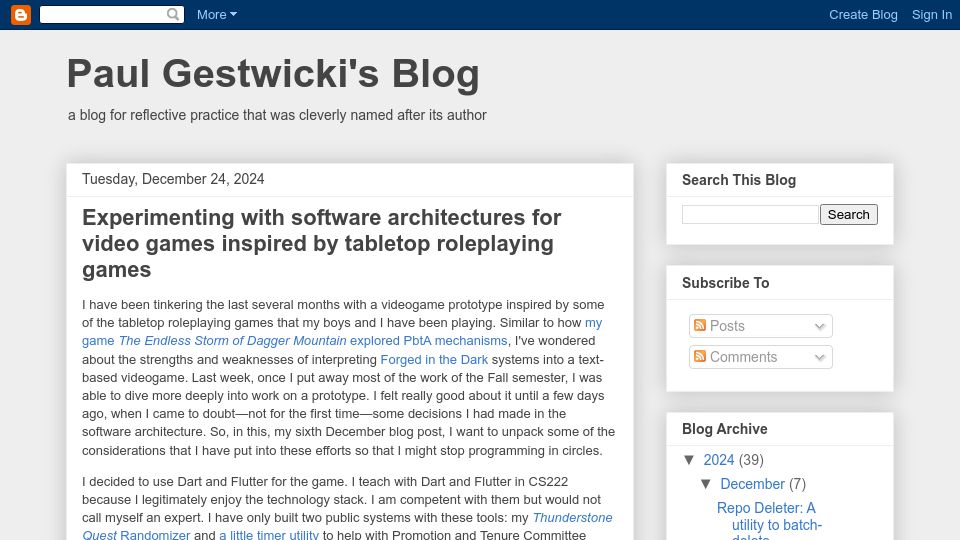Click the RSS icon next to Posts
Viewport: 960px width, 540px height.
pyautogui.click(x=700, y=325)
